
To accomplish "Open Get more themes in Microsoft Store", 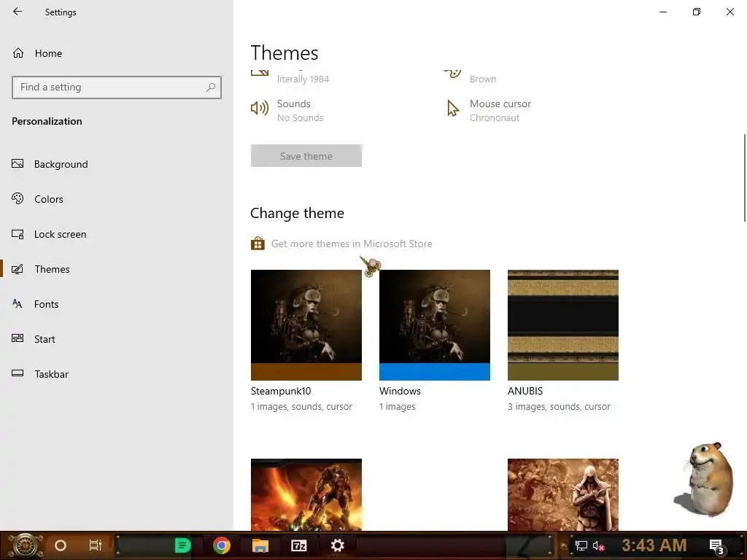I will click(352, 244).
